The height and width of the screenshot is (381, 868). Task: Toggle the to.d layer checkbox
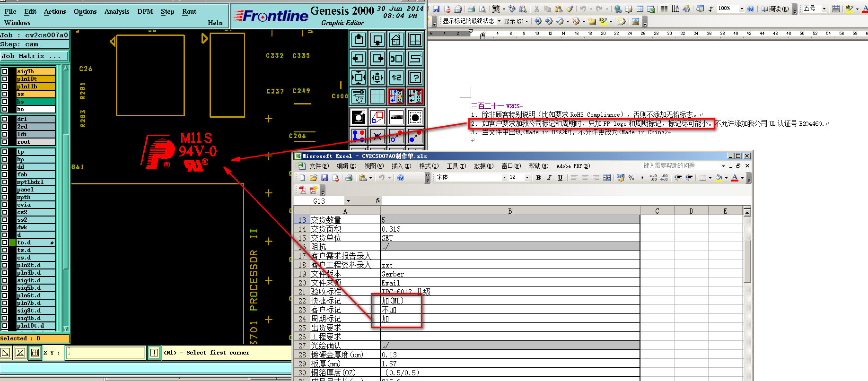tap(5, 242)
